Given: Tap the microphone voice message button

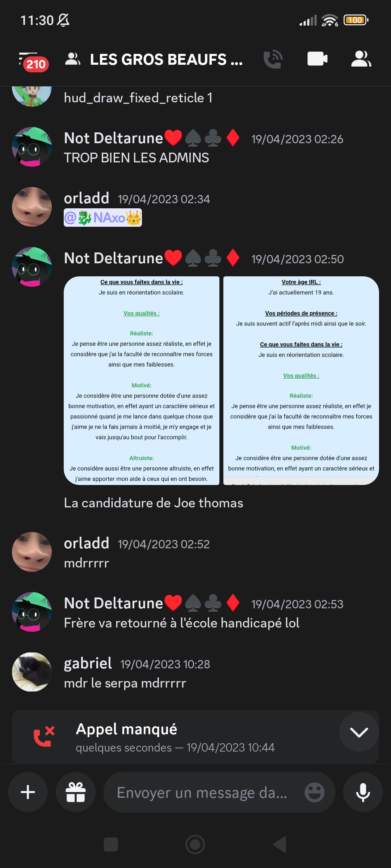Looking at the screenshot, I should point(363,792).
